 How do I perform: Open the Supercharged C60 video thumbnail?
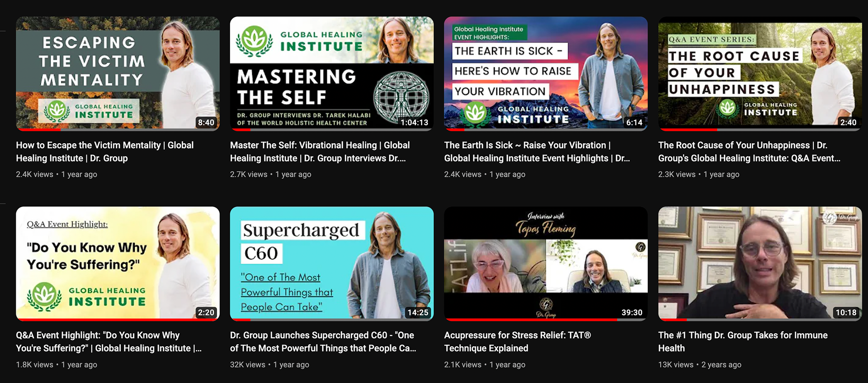tap(331, 264)
